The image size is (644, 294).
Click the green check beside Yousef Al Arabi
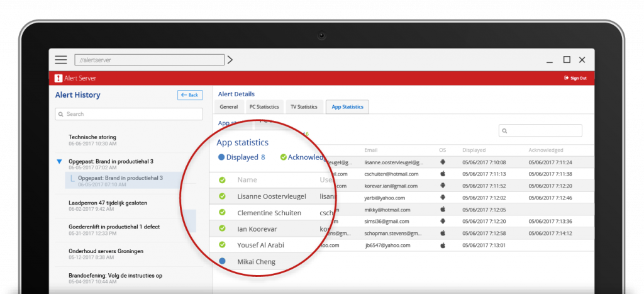[x=222, y=245]
